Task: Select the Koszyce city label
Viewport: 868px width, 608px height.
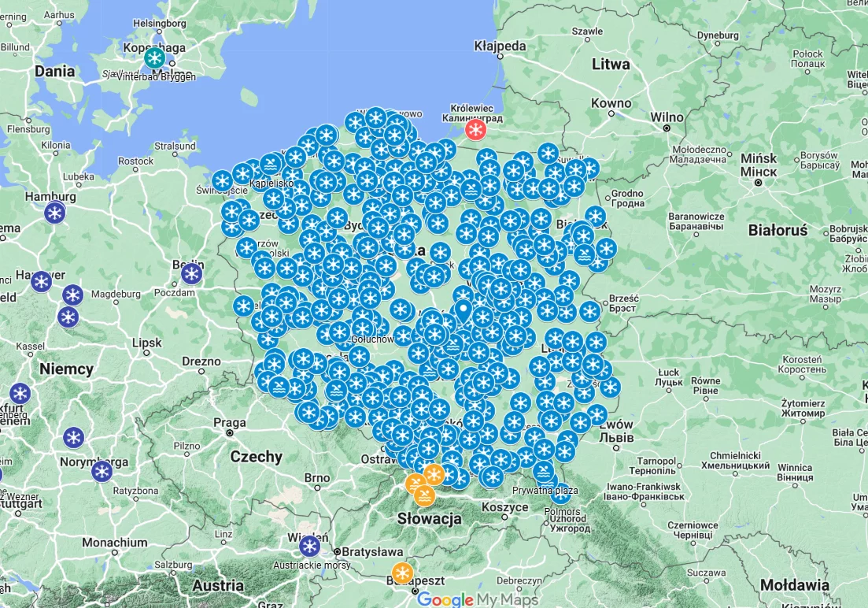Action: (x=505, y=507)
